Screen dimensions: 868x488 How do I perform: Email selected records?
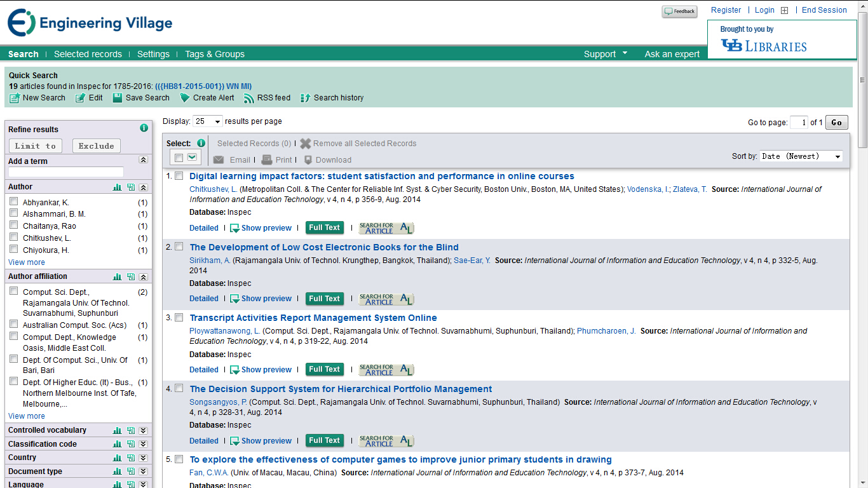point(232,160)
